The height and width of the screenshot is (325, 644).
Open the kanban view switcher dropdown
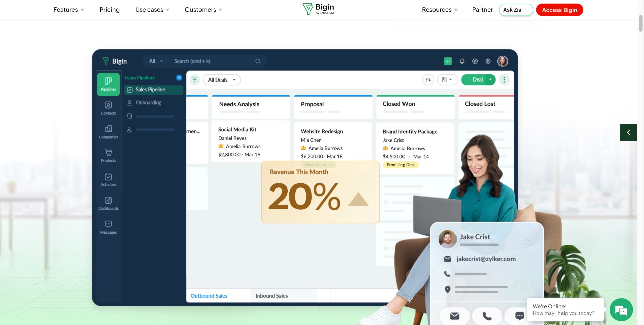click(447, 80)
